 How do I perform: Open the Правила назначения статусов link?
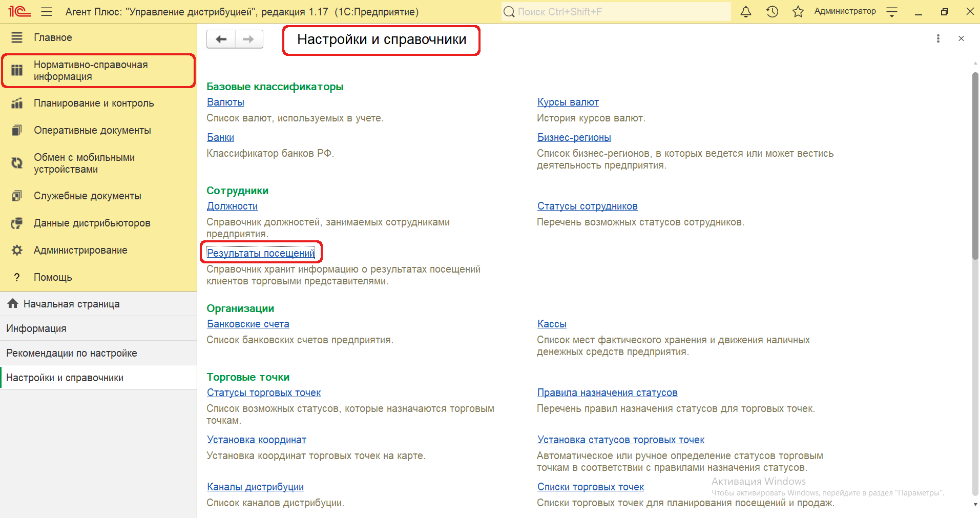point(607,392)
